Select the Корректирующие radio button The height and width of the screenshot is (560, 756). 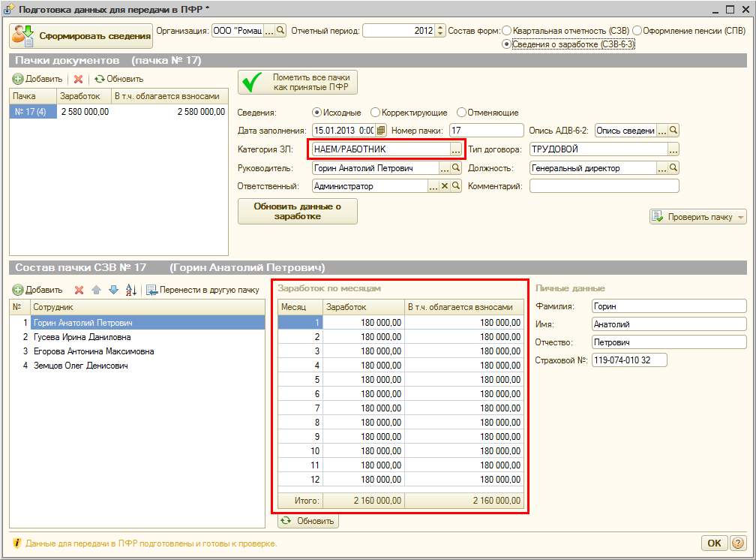(x=376, y=113)
